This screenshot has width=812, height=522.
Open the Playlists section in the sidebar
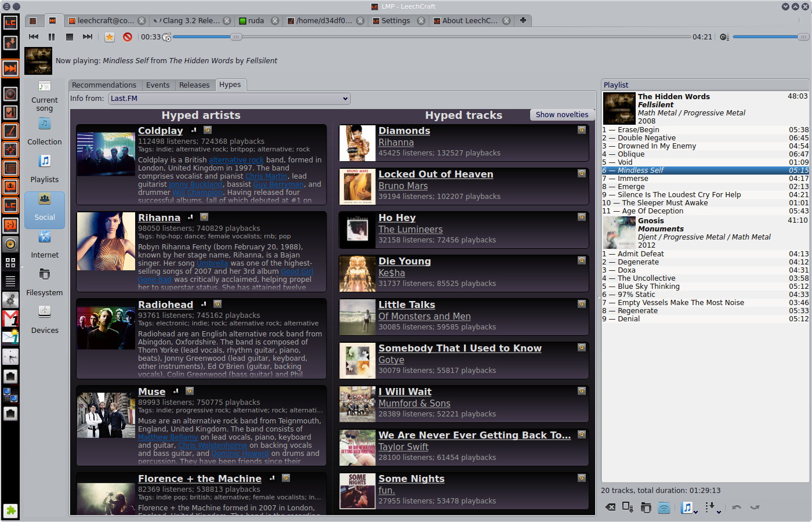tap(45, 169)
